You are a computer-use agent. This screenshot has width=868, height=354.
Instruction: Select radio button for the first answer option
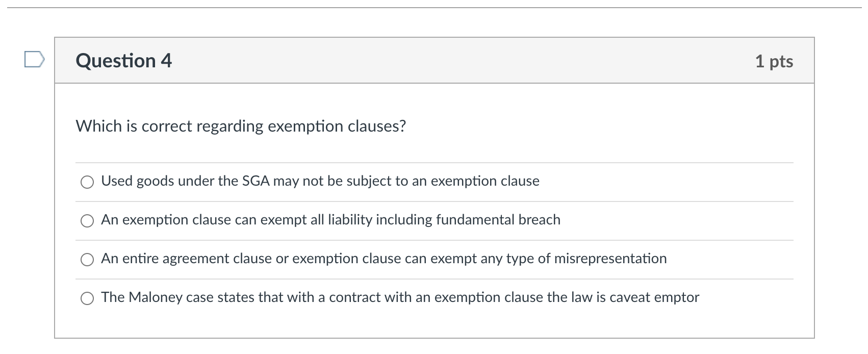click(x=87, y=182)
